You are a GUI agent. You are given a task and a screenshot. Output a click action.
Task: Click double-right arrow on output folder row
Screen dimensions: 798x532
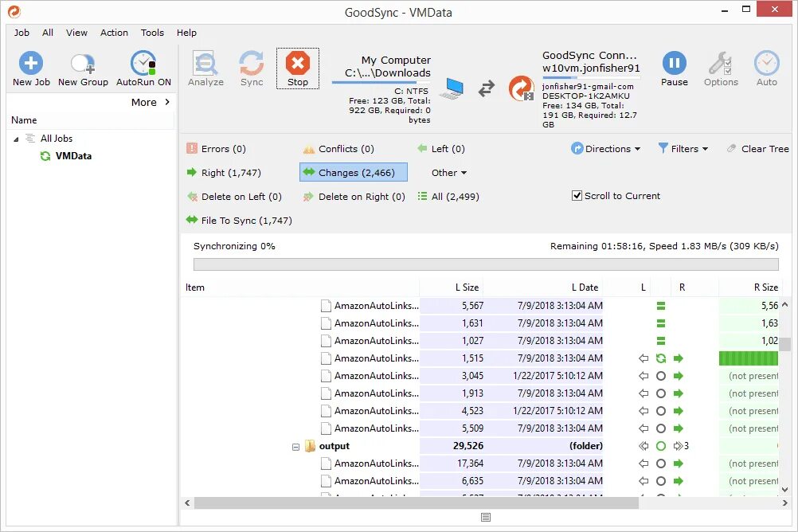pos(678,446)
